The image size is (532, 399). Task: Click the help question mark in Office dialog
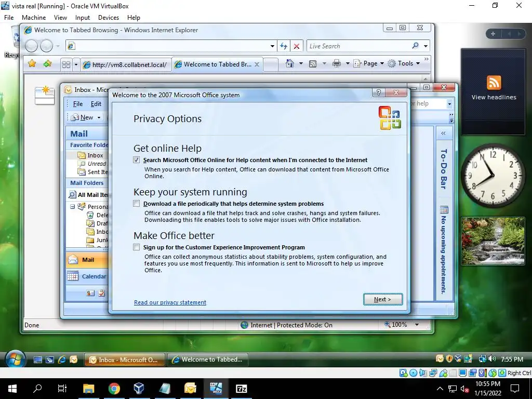tap(379, 92)
